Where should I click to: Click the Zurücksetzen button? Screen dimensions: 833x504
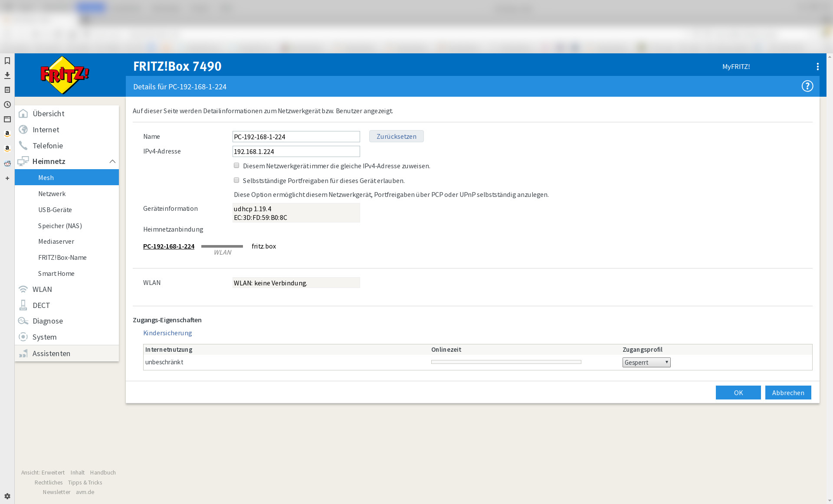396,136
